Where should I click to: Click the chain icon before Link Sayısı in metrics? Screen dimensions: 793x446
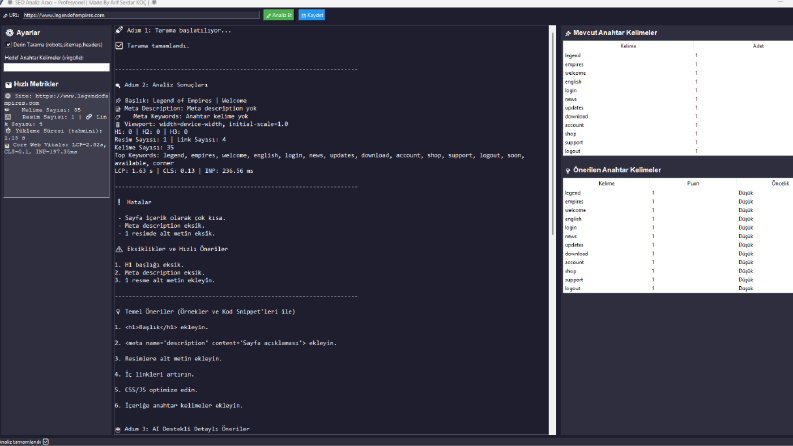(89, 117)
